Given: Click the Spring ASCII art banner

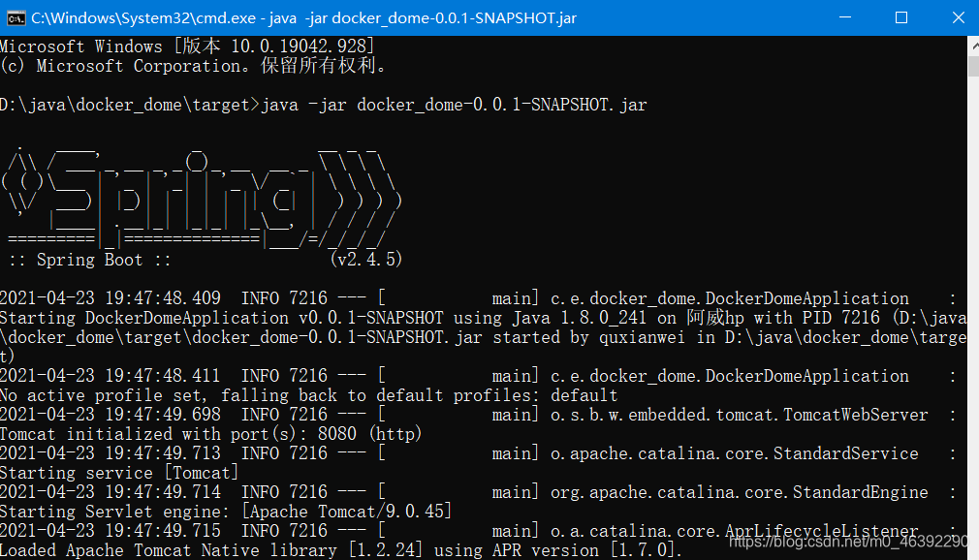Looking at the screenshot, I should tap(202, 196).
